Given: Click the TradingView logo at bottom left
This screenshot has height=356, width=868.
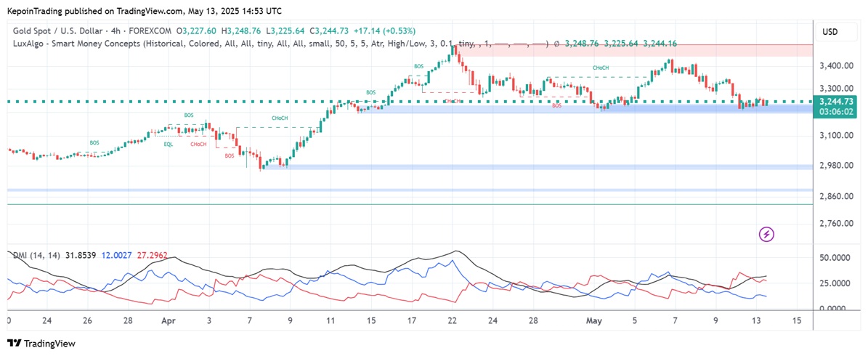Looking at the screenshot, I should tap(41, 343).
